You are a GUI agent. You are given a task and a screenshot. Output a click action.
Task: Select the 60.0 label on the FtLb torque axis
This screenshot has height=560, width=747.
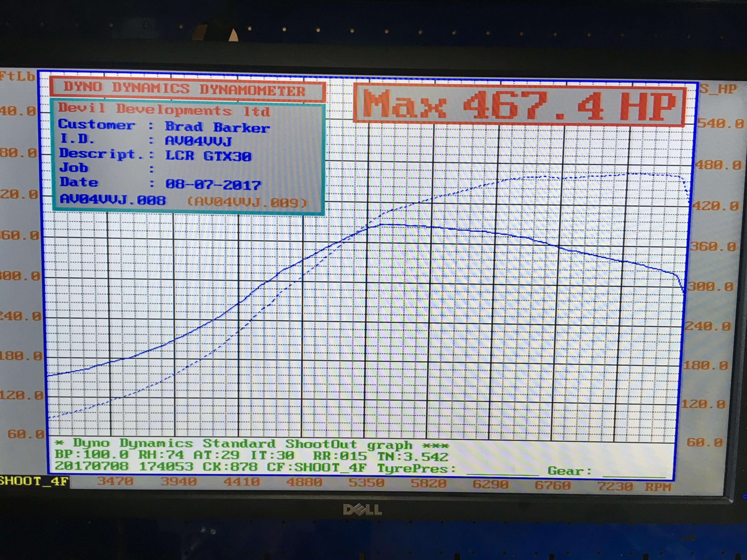[x=26, y=434]
